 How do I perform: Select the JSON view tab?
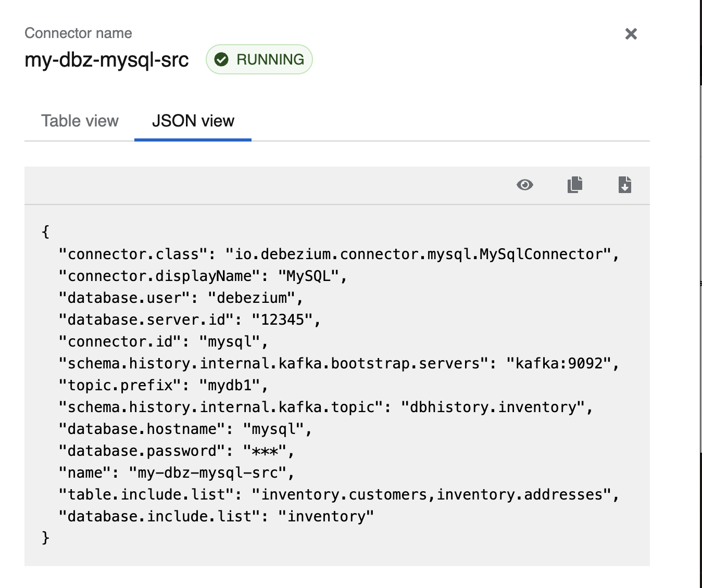point(193,121)
